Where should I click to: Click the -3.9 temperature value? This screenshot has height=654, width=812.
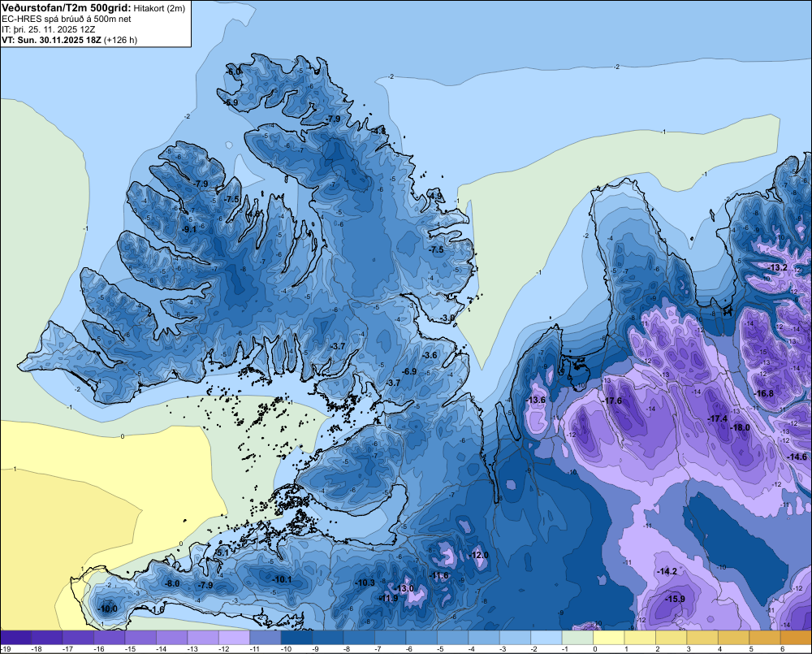click(x=447, y=318)
